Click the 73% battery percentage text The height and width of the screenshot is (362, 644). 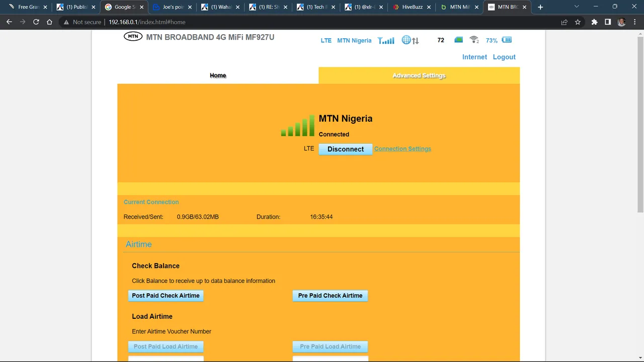click(x=492, y=40)
